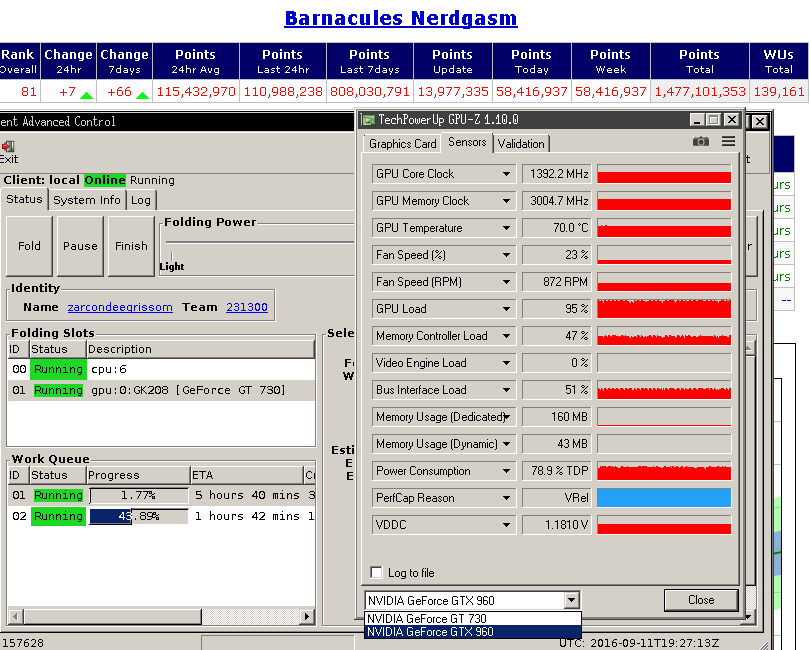Screen dimensions: 810x650
Task: Click the work queue scrollbar left arrow
Action: click(x=15, y=616)
